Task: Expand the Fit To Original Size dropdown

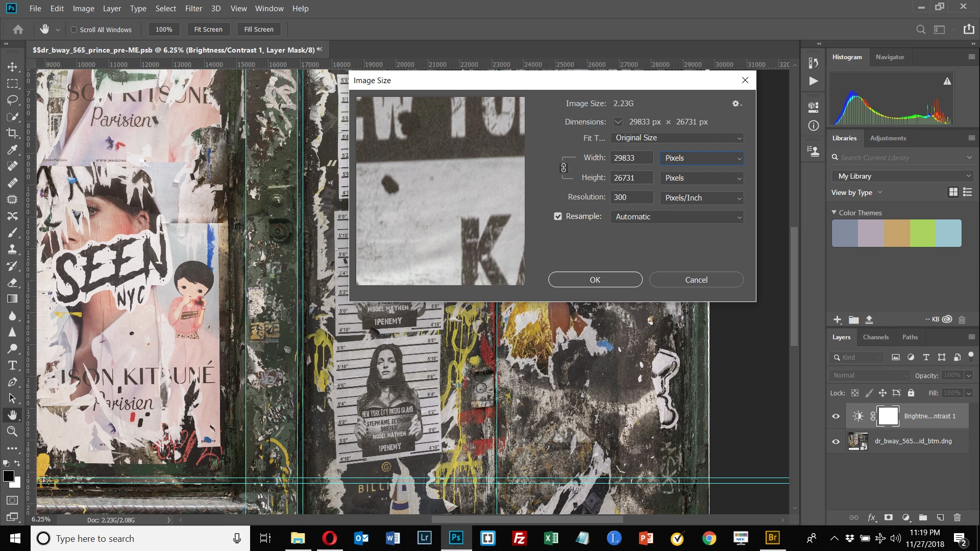Action: coord(677,138)
